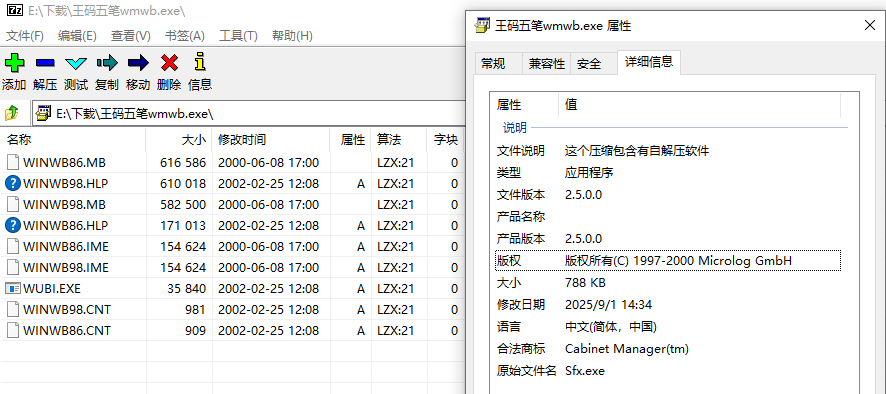Select file name WINWB86.CNT
Screen dimensions: 886x394
tap(67, 331)
